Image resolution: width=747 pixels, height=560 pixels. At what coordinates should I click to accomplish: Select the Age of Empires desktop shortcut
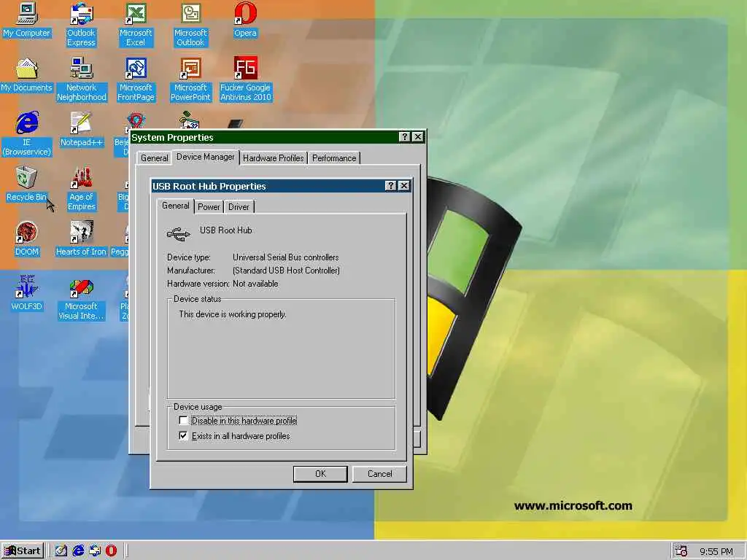click(x=82, y=189)
